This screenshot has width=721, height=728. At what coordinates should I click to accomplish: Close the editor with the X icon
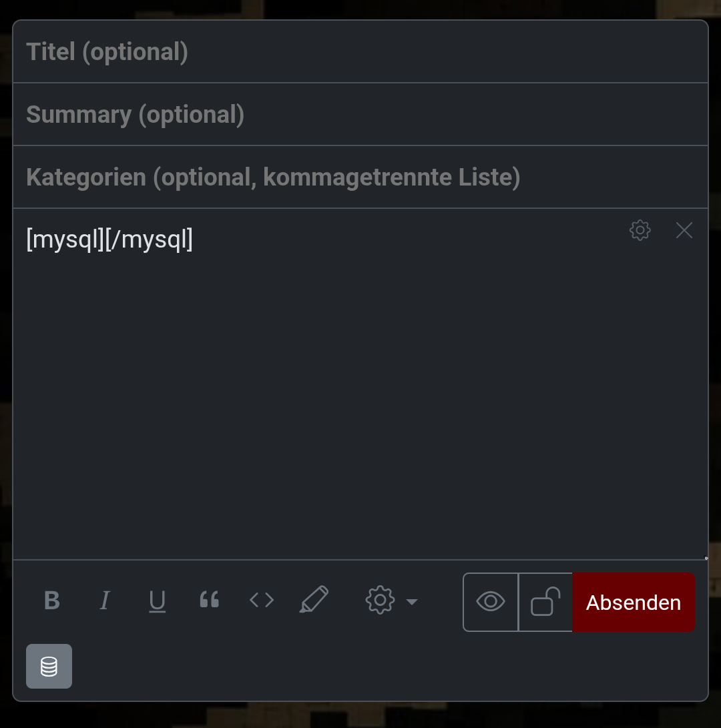pyautogui.click(x=684, y=230)
